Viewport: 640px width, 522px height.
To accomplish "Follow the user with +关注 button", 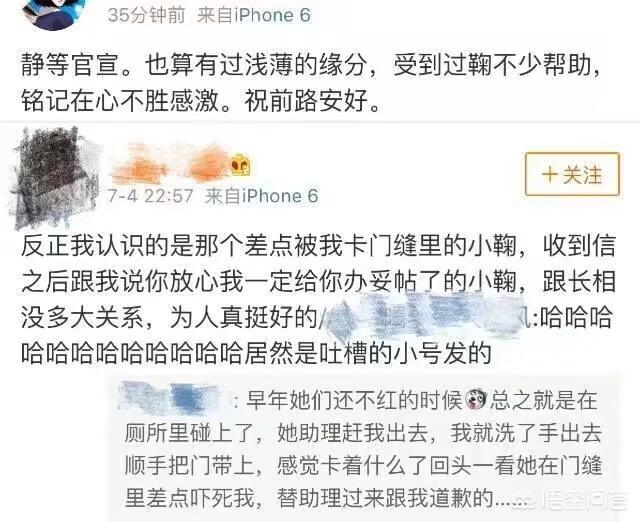I will [572, 174].
